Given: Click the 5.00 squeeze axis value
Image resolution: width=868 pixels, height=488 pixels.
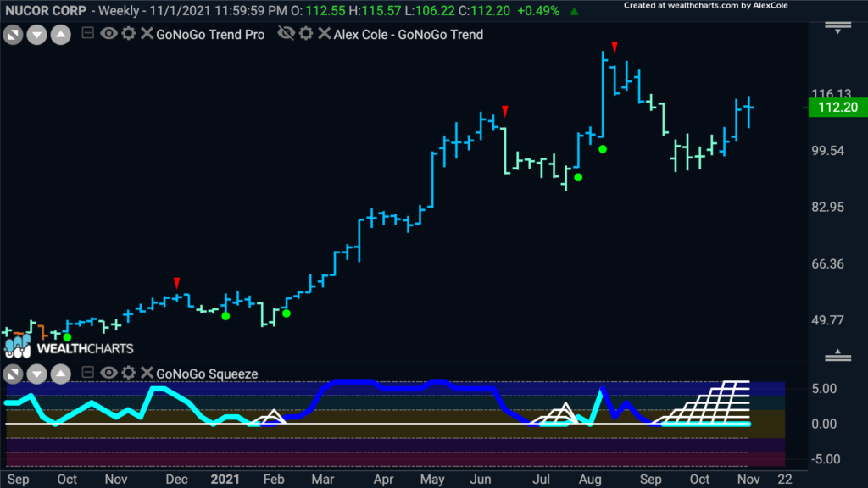Looking at the screenshot, I should click(x=824, y=388).
